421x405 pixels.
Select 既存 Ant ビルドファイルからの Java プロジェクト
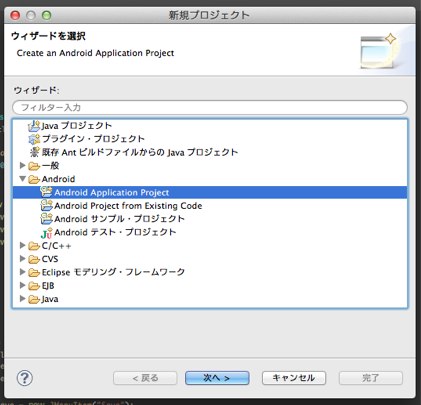point(140,152)
